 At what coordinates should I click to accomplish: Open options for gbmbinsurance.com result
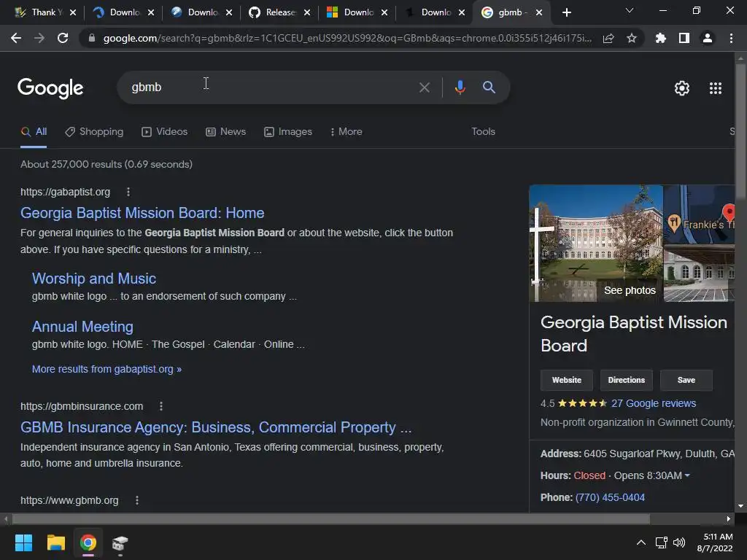pos(161,406)
